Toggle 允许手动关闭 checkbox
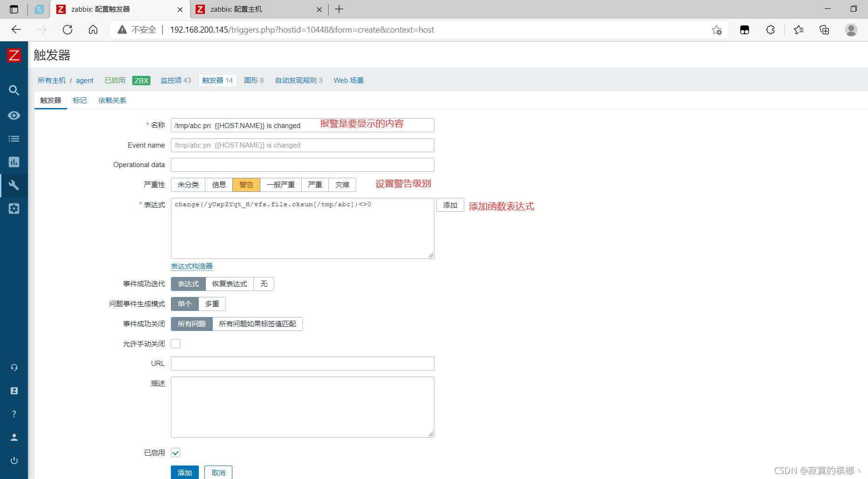Viewport: 868px width, 479px height. click(176, 344)
